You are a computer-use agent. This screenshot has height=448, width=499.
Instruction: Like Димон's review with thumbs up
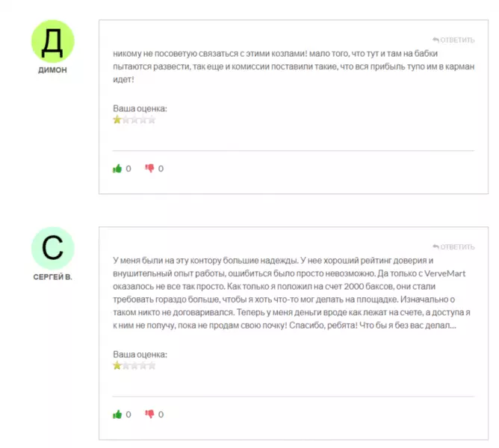click(x=117, y=168)
